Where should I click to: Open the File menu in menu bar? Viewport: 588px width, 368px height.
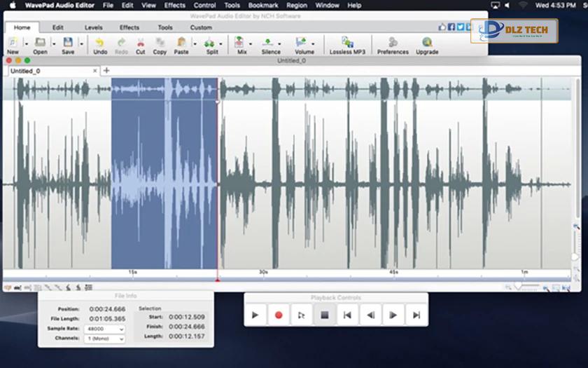108,6
